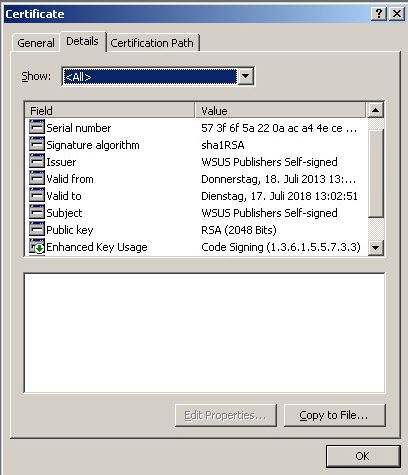This screenshot has width=408, height=475.
Task: Open the Show dropdown arrow
Action: click(x=246, y=76)
